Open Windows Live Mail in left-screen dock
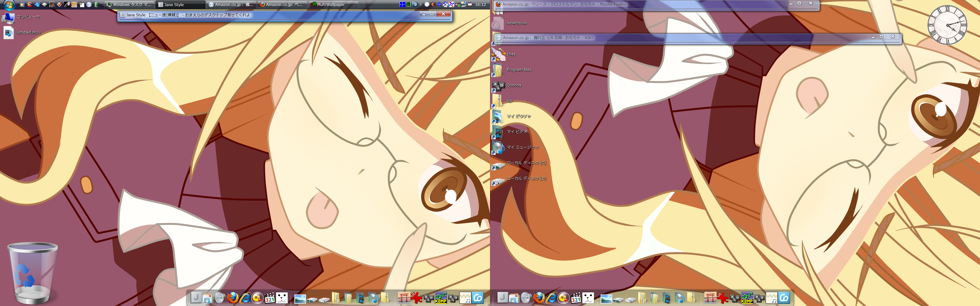Image resolution: width=980 pixels, height=306 pixels. coord(208,298)
